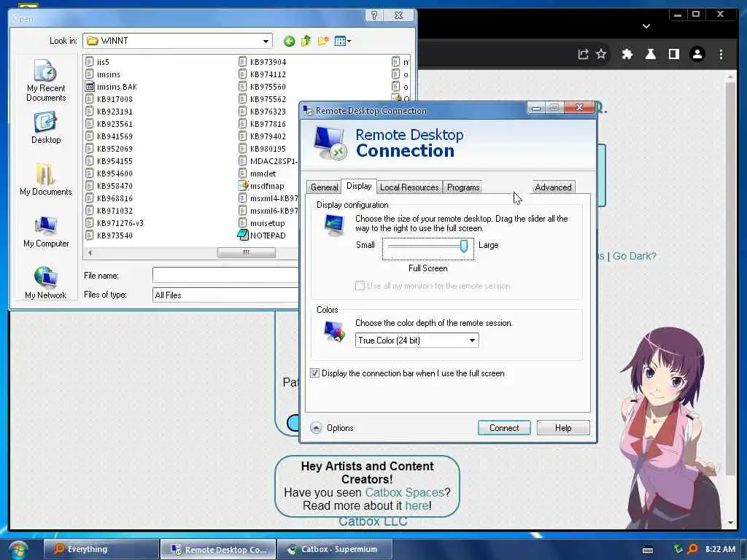This screenshot has width=747, height=560.
Task: Toggle display connection bar checkbox
Action: coord(314,373)
